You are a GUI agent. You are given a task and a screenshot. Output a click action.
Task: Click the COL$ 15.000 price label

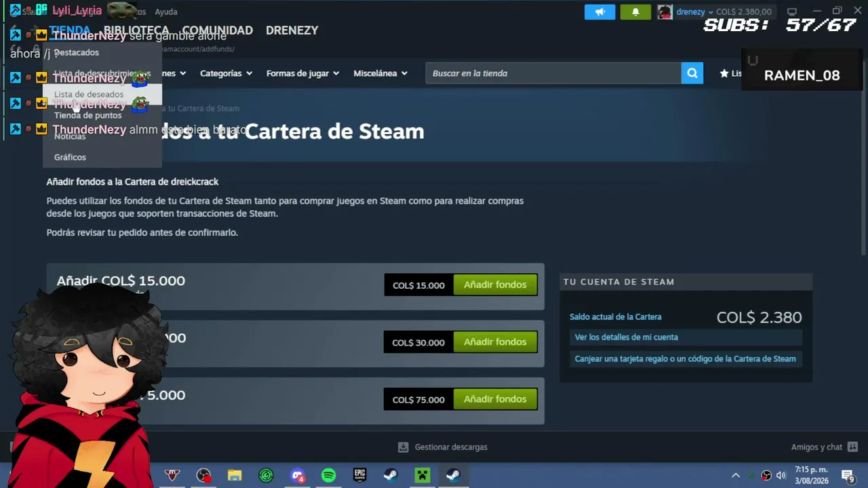418,285
